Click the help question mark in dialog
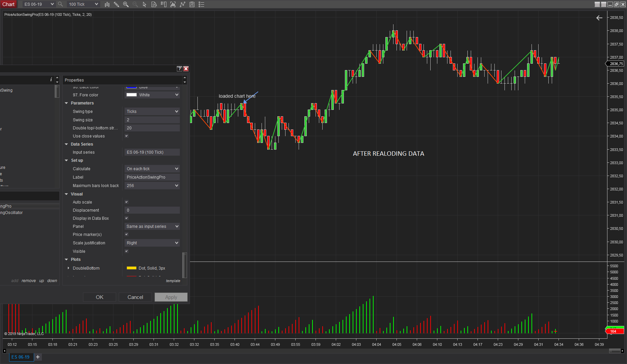627x364 pixels. tap(180, 69)
